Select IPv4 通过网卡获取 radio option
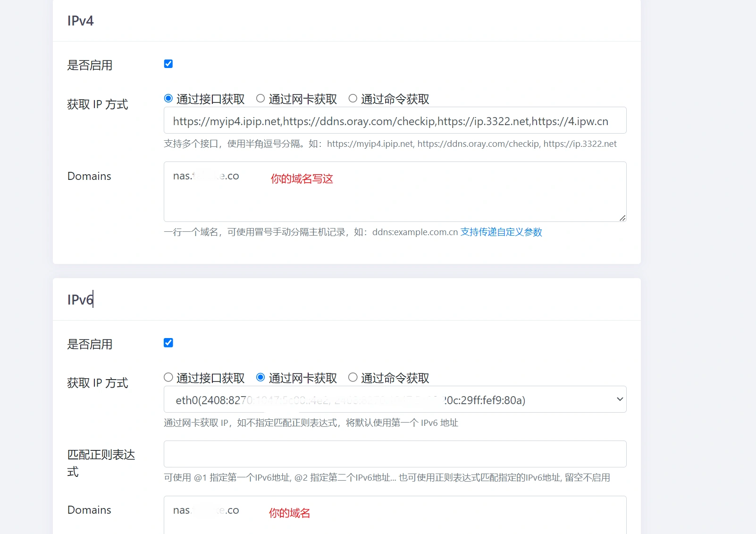 click(260, 98)
